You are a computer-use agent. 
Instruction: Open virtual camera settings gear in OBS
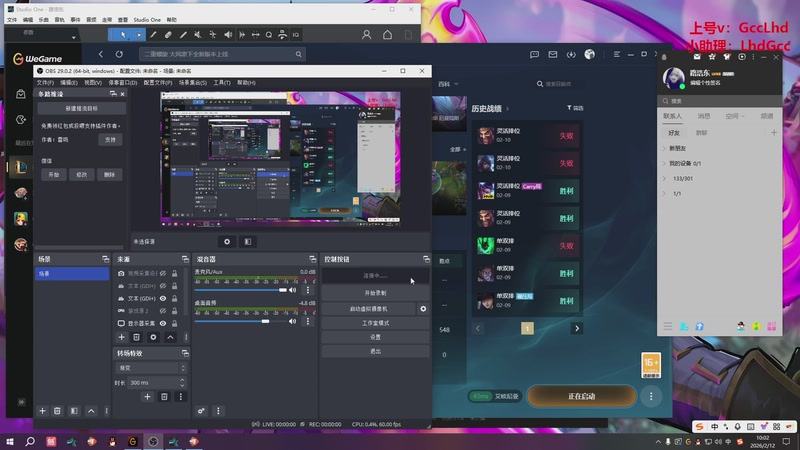(x=423, y=309)
